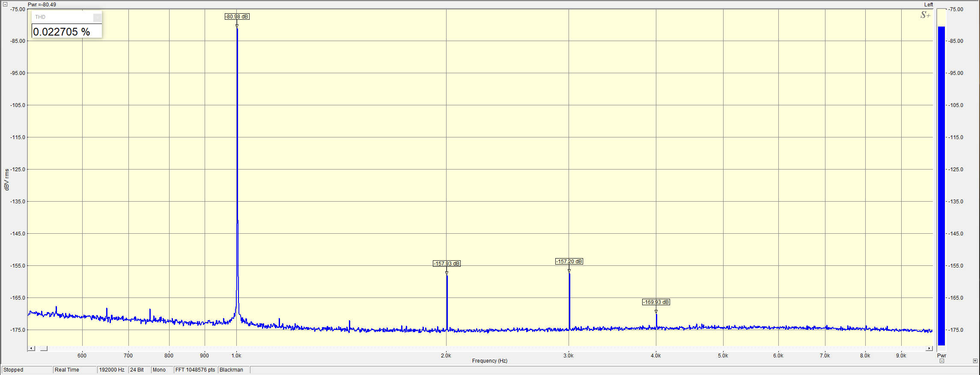The width and height of the screenshot is (980, 375).
Task: Click the Blackman window status field
Action: tap(234, 370)
